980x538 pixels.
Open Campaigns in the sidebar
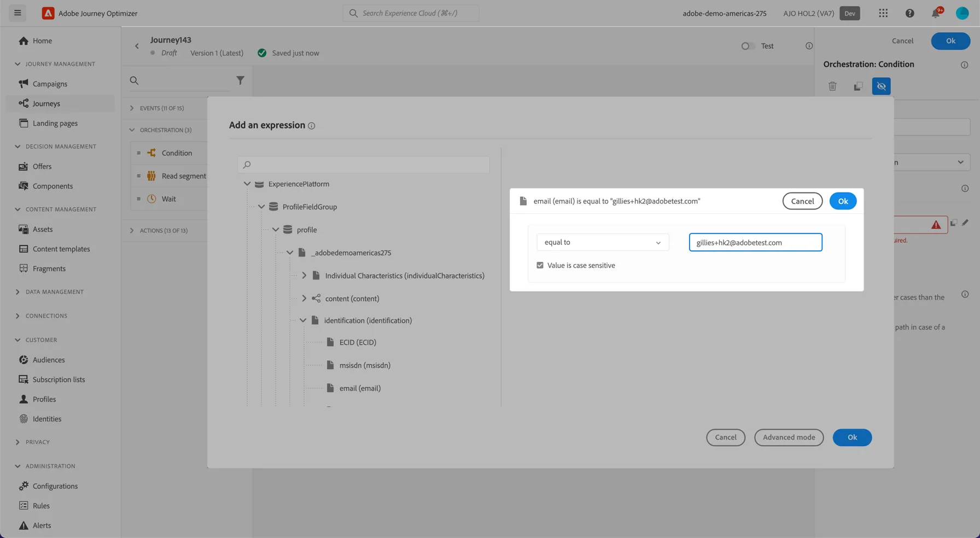(50, 84)
